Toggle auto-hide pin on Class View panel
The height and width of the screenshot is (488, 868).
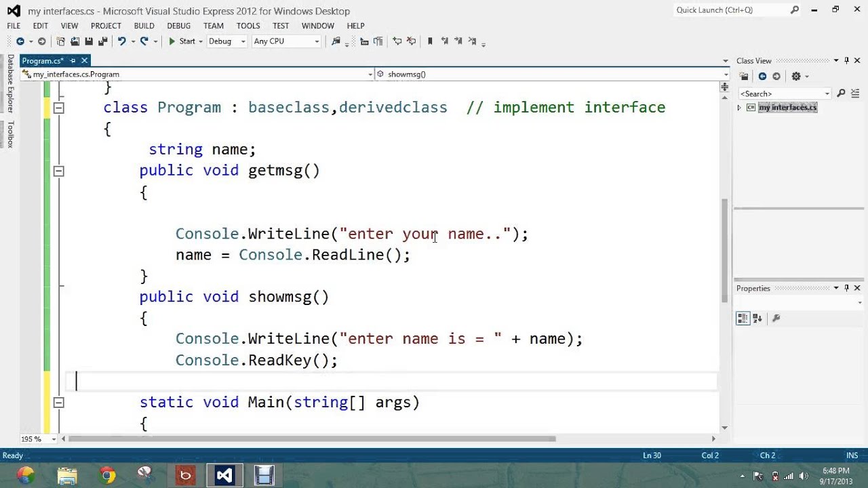[x=846, y=61]
